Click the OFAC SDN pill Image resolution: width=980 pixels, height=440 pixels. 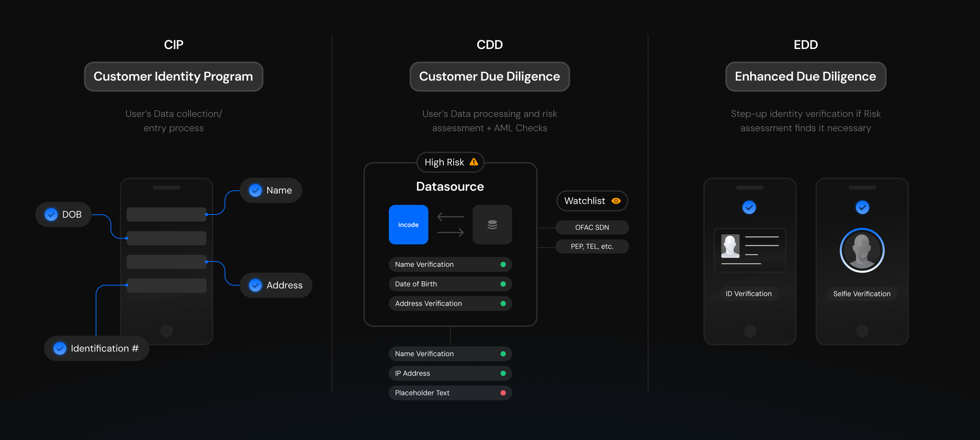(x=592, y=228)
